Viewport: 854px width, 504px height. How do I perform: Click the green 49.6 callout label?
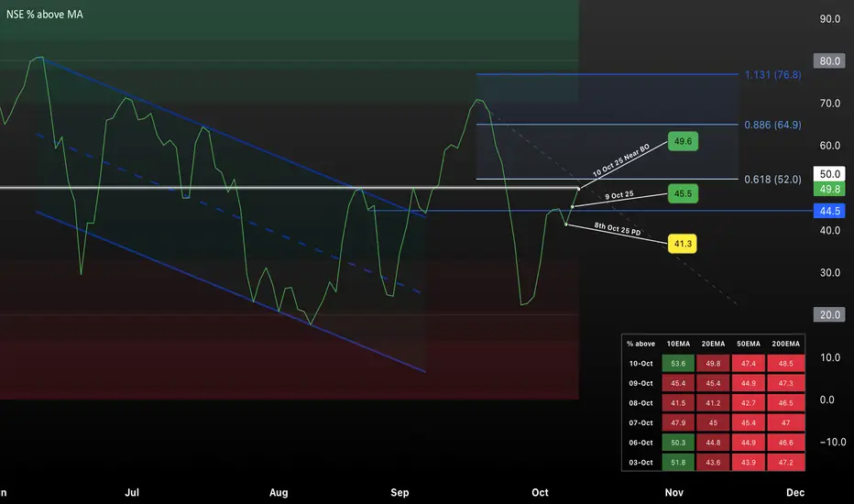[683, 142]
